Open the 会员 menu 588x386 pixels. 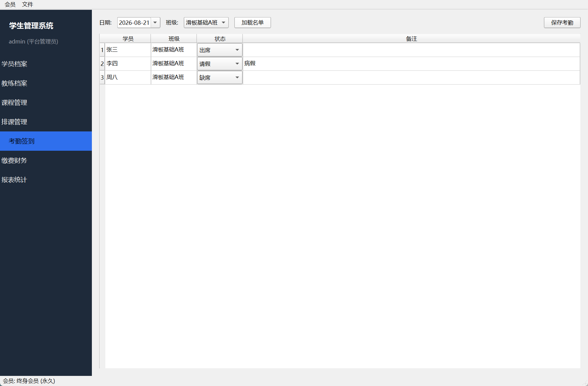tap(10, 5)
